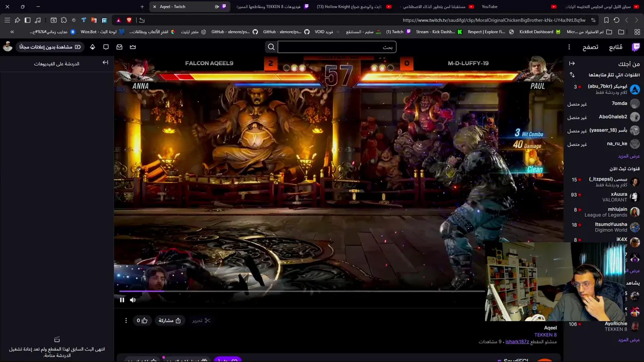Open the grid apps icon on bookmarks bar
The width and height of the screenshot is (644, 362).
click(637, 32)
